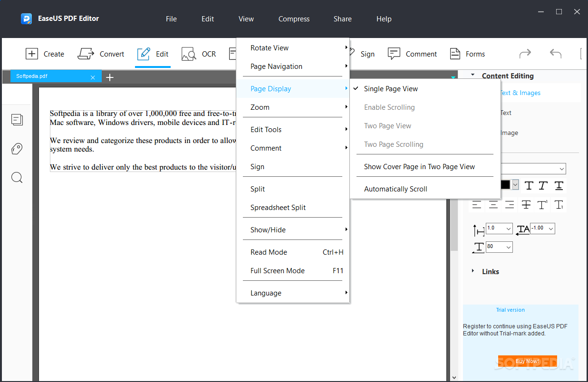Expand the Links section

[x=472, y=271]
